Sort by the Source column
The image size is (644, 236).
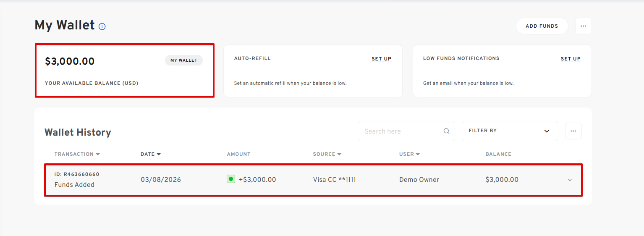(327, 154)
